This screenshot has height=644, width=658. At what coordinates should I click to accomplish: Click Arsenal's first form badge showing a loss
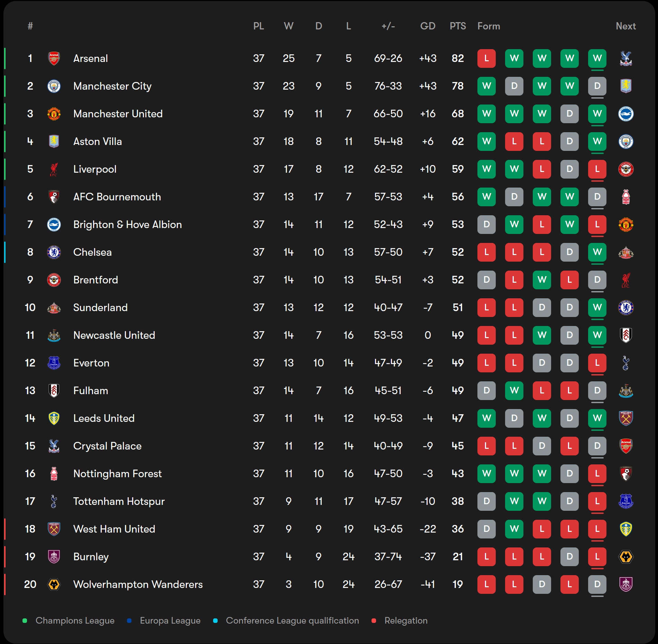click(x=486, y=58)
